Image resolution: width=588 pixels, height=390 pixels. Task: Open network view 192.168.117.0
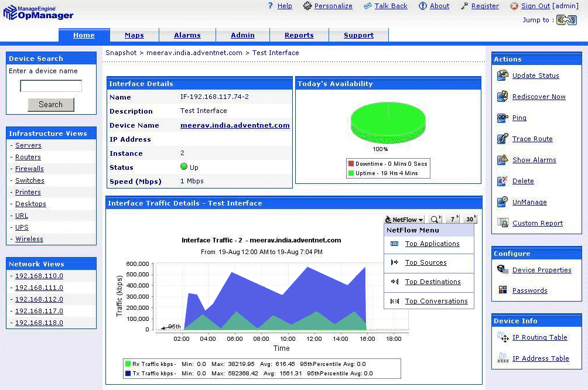[x=39, y=311]
